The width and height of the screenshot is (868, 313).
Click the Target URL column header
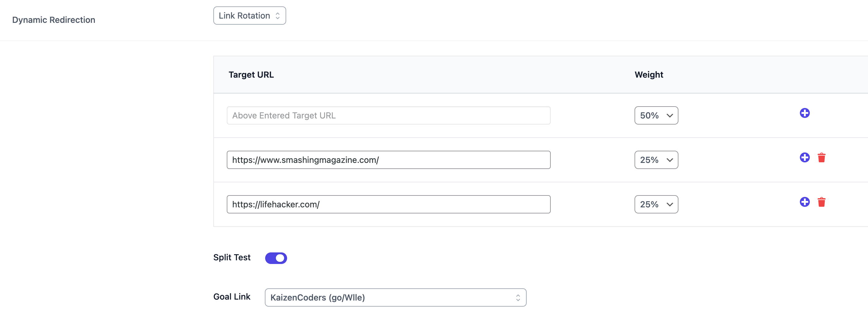(x=251, y=75)
